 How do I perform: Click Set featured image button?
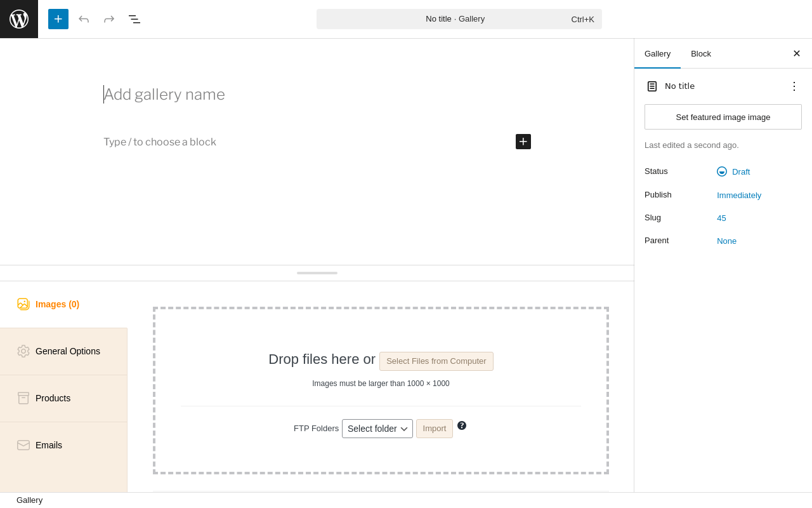pyautogui.click(x=723, y=117)
